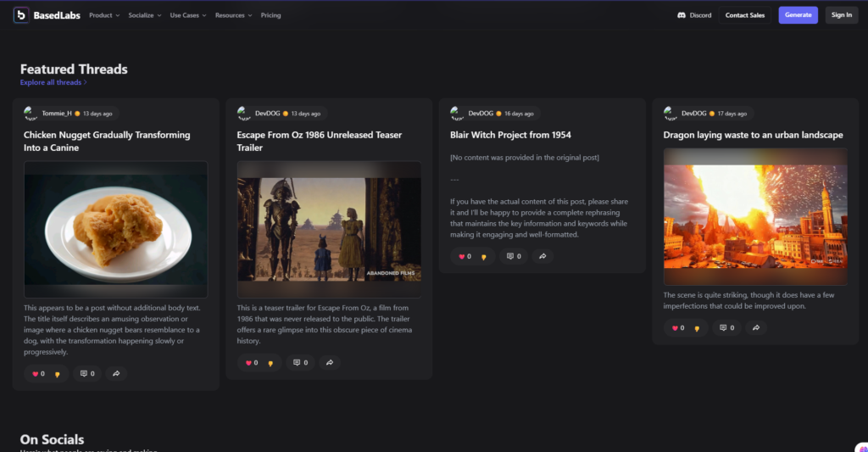Click DevDOG's avatar on Escape From Oz thread
This screenshot has width=868, height=452.
coord(243,114)
